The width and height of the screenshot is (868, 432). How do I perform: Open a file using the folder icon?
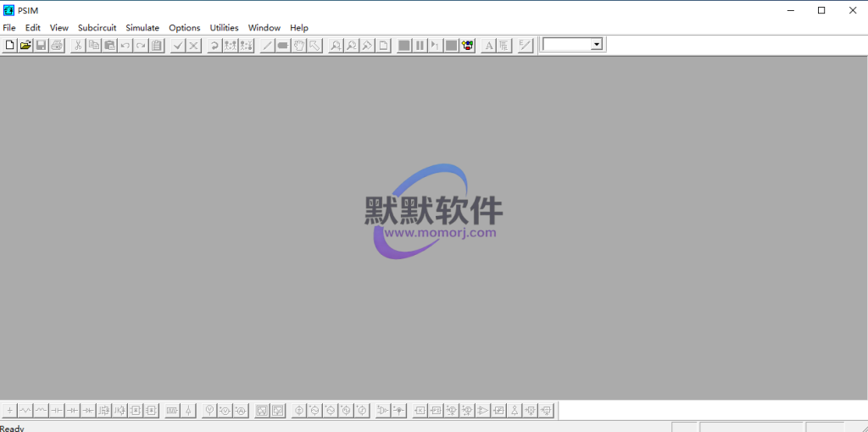[x=25, y=46]
